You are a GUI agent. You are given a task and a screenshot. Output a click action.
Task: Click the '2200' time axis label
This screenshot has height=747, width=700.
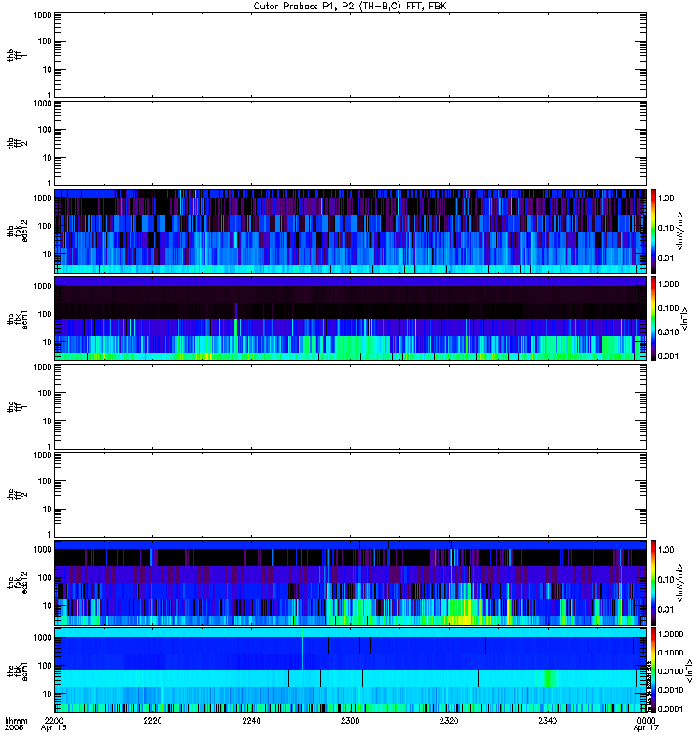click(x=53, y=720)
